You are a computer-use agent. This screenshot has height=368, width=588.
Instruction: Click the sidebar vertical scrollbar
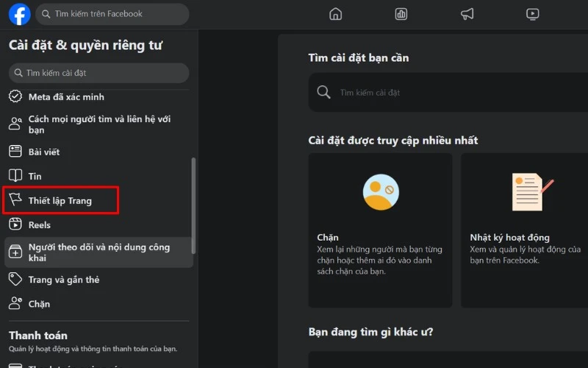193,206
